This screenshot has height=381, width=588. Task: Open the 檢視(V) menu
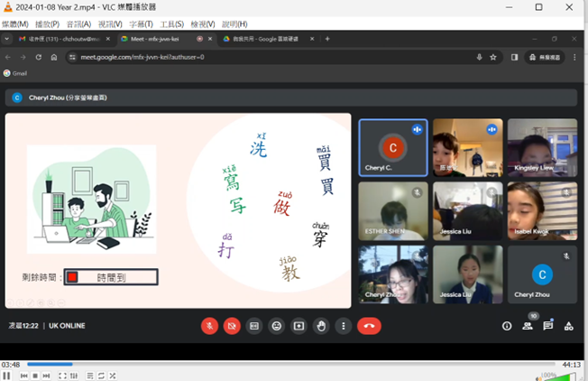(203, 24)
